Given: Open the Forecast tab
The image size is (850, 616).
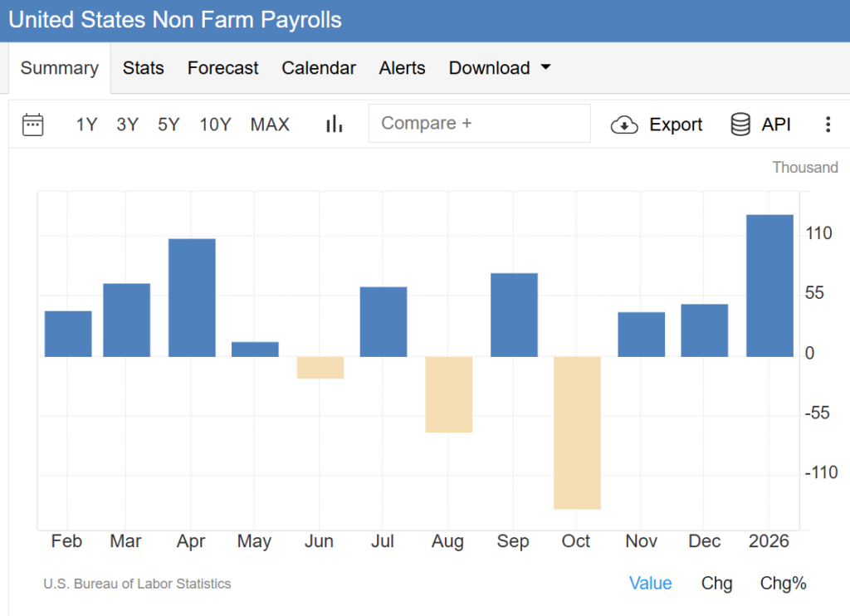Looking at the screenshot, I should (x=223, y=68).
